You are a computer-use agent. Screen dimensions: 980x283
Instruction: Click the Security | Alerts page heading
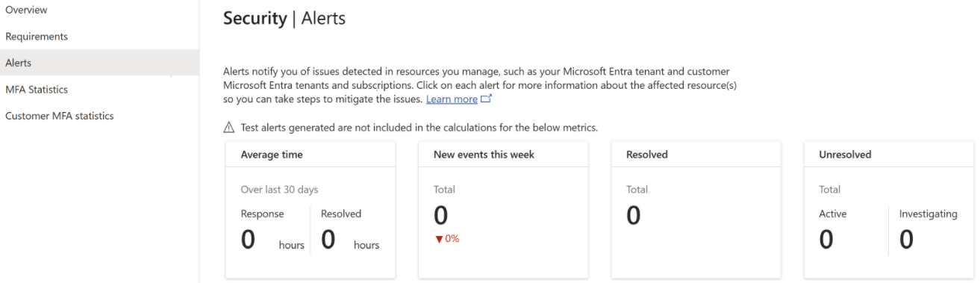coord(284,19)
